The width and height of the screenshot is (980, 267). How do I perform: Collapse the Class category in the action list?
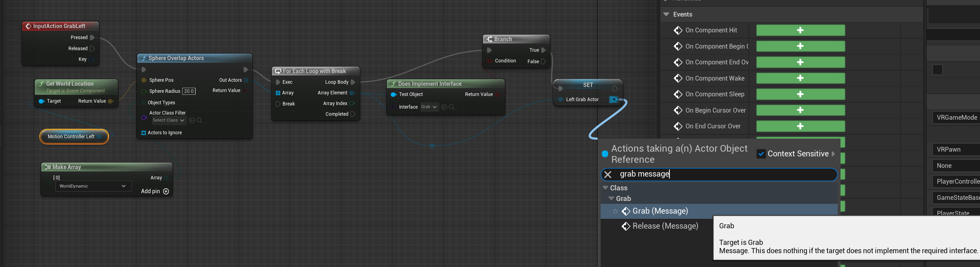(x=605, y=188)
